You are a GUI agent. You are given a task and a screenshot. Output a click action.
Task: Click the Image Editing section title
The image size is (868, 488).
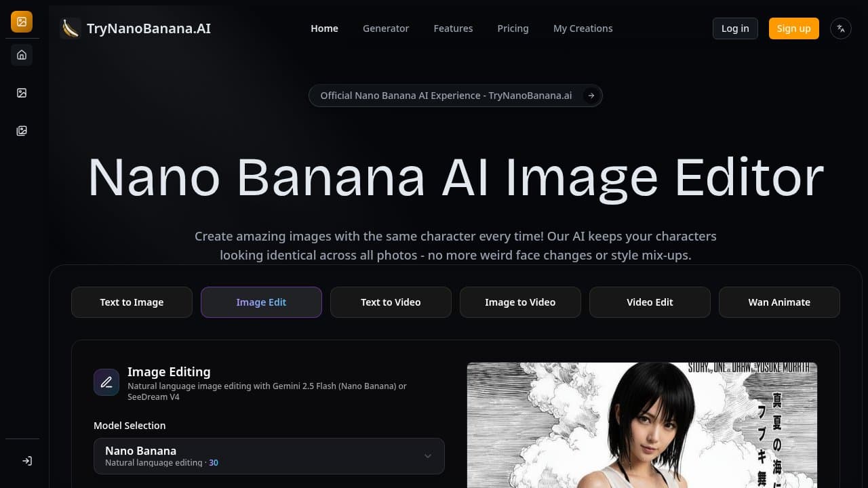169,371
